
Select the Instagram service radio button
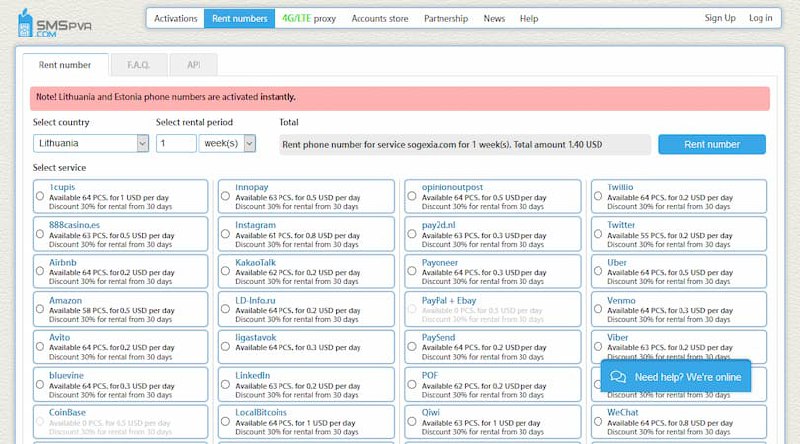[x=225, y=234]
